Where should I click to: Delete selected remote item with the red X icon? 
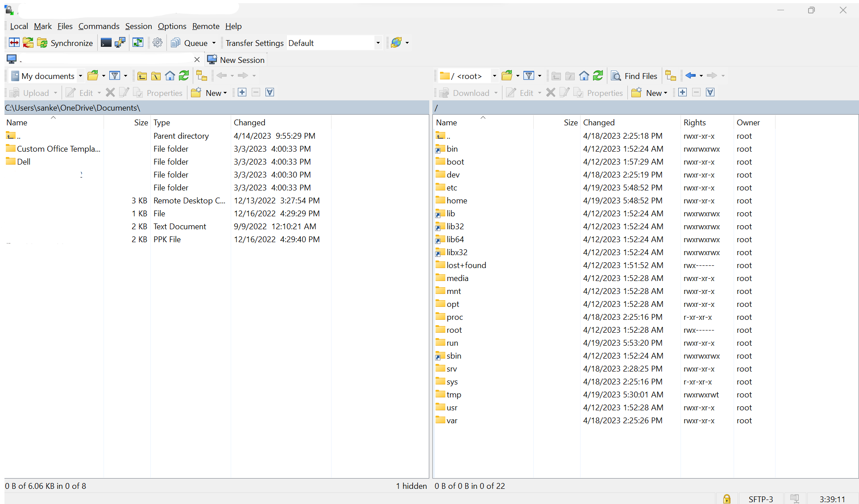tap(550, 92)
